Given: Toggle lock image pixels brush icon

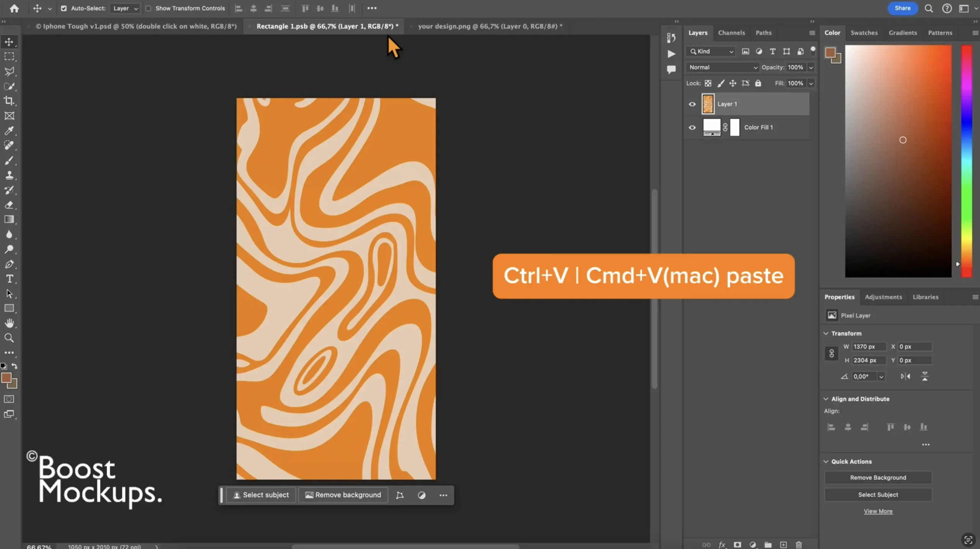Looking at the screenshot, I should click(720, 84).
